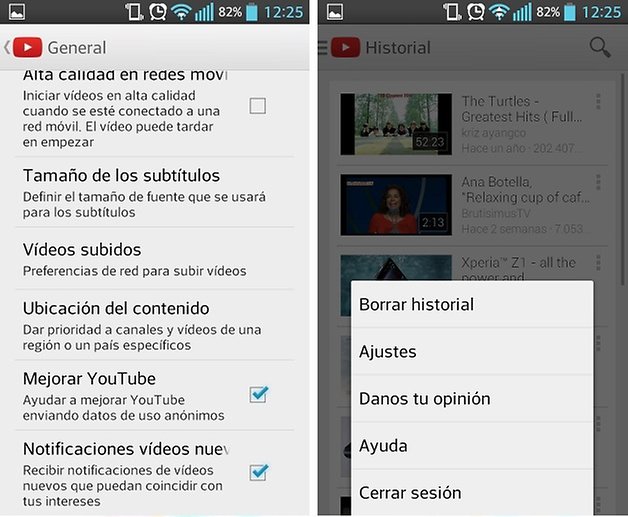Open Ayuda from the popup menu
Image resolution: width=628 pixels, height=517 pixels.
(x=472, y=446)
